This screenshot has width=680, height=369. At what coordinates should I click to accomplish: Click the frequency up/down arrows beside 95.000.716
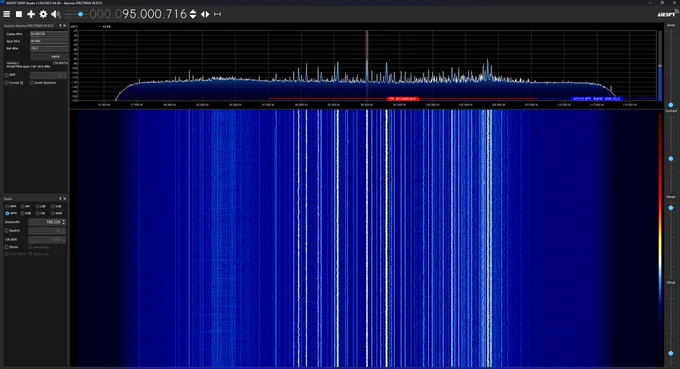pyautogui.click(x=193, y=14)
